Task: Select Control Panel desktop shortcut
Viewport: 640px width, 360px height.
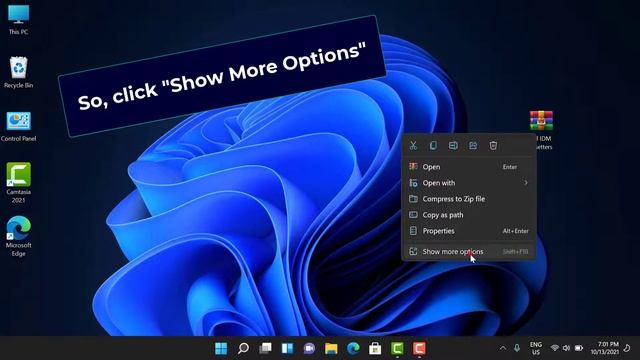Action: pyautogui.click(x=18, y=126)
